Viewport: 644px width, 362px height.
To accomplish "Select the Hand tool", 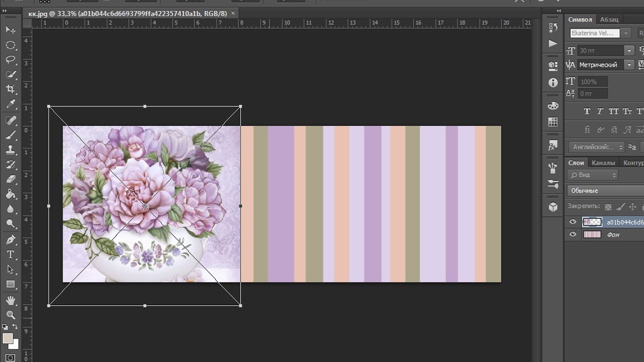I will (10, 301).
